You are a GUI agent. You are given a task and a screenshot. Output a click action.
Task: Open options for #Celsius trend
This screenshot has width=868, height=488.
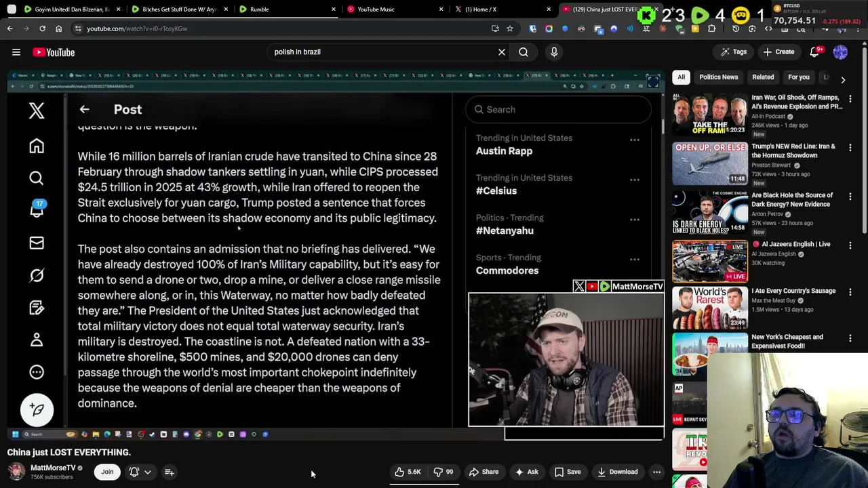[635, 180]
